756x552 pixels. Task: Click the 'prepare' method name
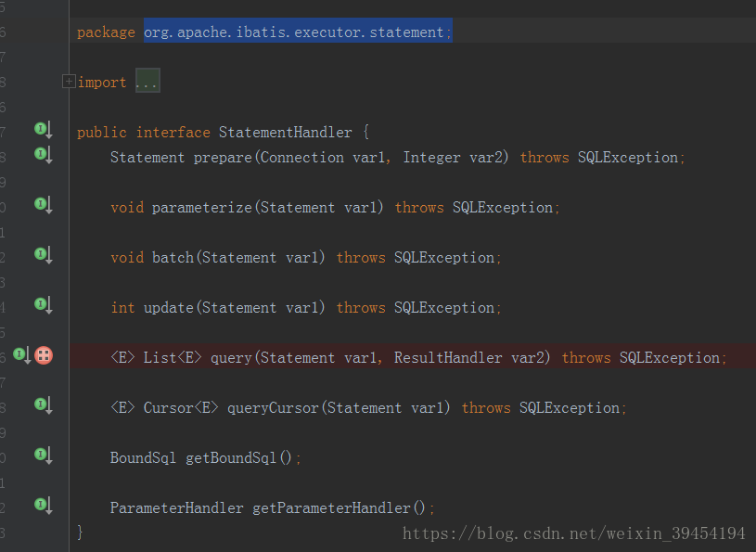point(223,158)
